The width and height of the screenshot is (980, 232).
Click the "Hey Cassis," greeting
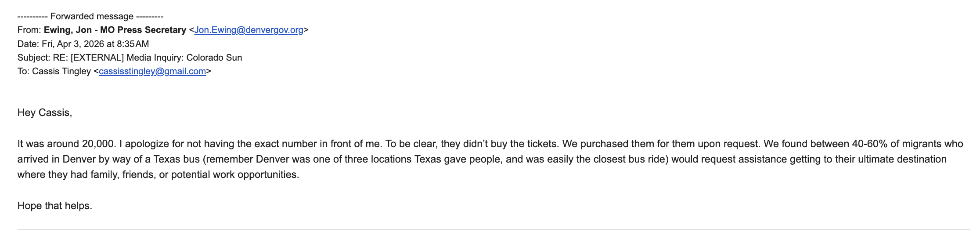point(44,112)
